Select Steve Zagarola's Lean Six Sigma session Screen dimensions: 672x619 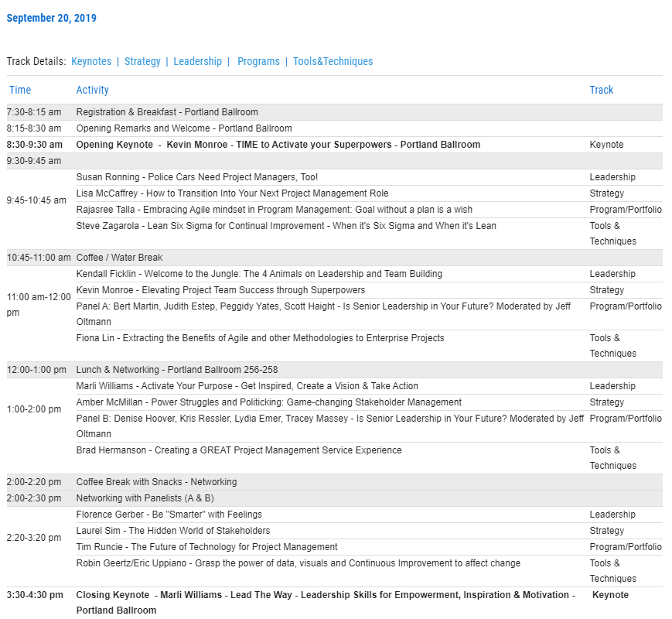286,226
